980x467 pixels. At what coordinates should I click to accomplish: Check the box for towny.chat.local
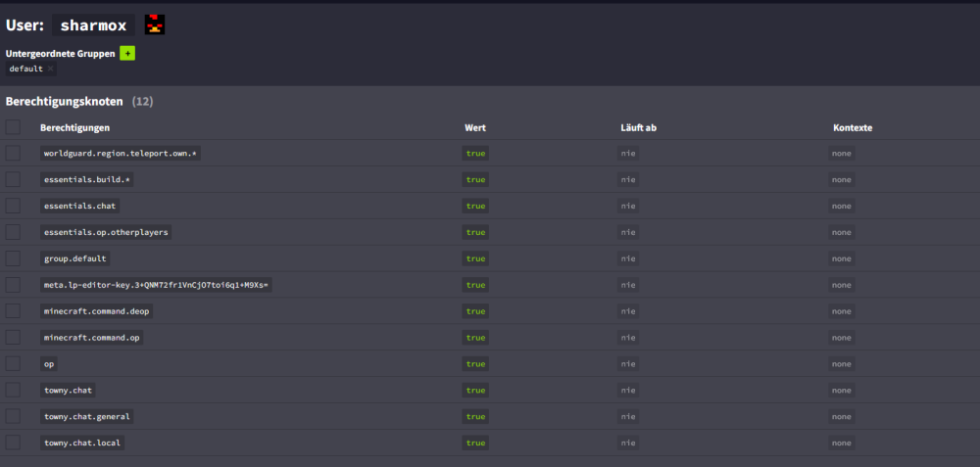pyautogui.click(x=13, y=443)
